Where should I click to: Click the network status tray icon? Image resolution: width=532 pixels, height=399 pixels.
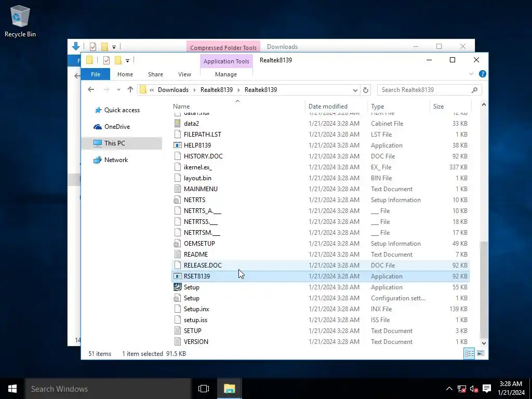point(461,389)
